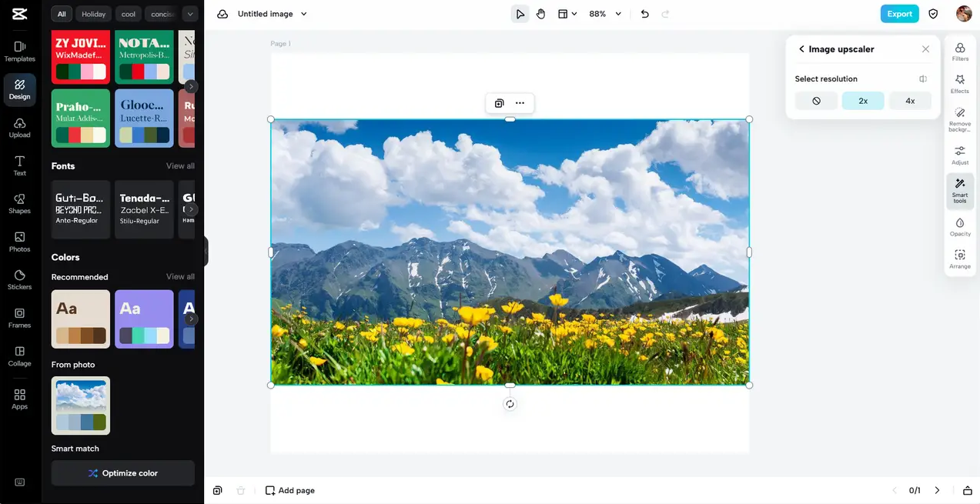Image resolution: width=980 pixels, height=504 pixels.
Task: Open the page layout resize dropdown
Action: (x=567, y=14)
